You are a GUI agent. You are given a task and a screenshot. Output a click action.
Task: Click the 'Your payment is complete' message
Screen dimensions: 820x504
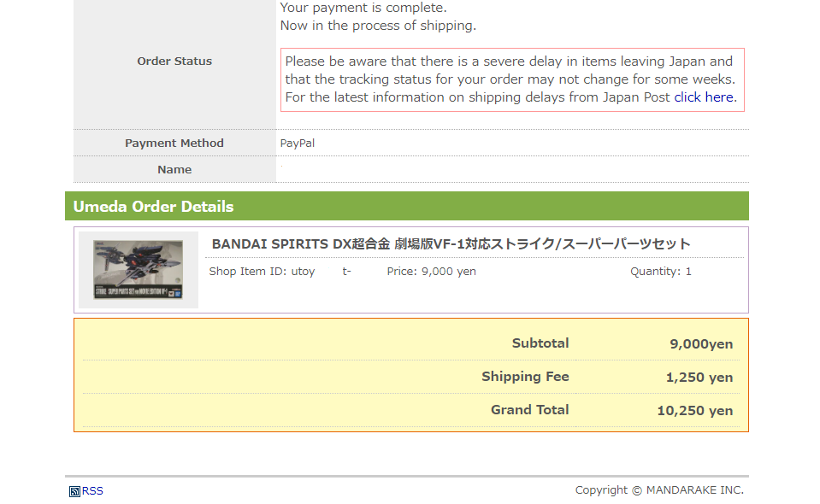[363, 8]
